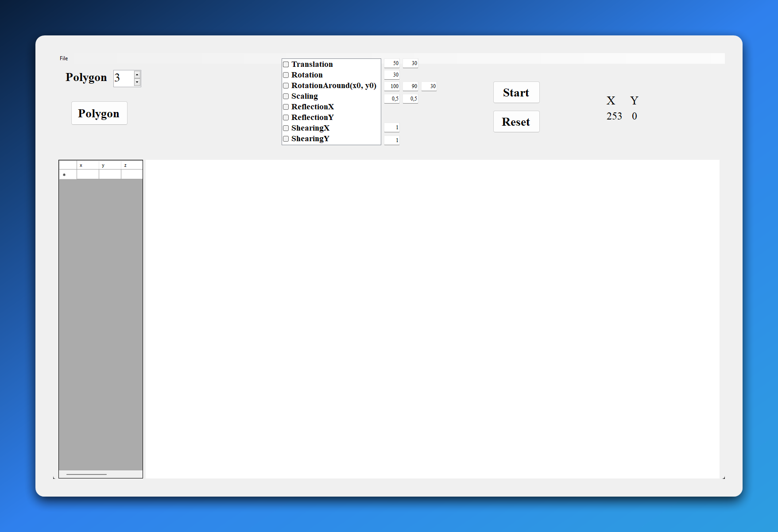
Task: Click the Polygon button
Action: 99,113
